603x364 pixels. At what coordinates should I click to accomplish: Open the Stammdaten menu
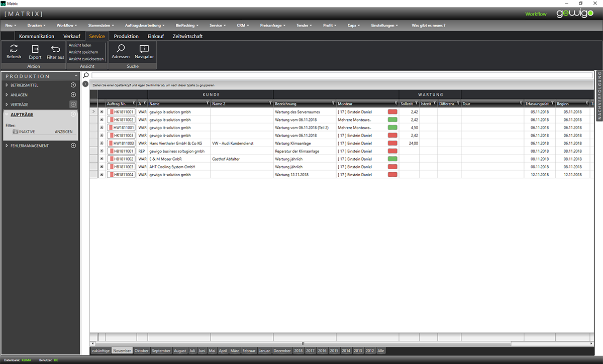click(101, 25)
